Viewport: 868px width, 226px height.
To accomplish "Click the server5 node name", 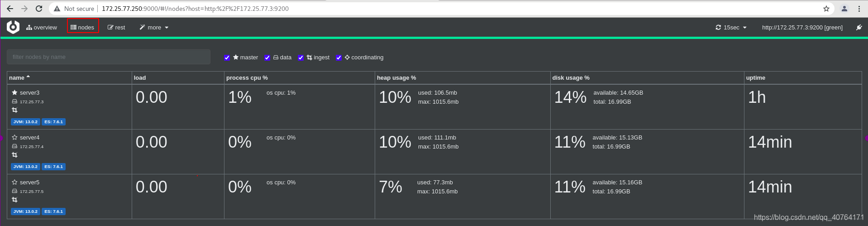I will (29, 182).
